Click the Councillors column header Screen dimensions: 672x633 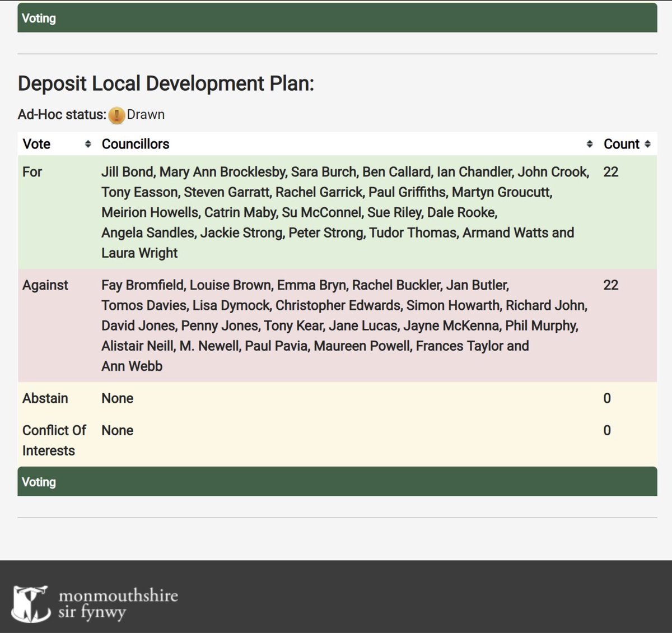[x=136, y=144]
